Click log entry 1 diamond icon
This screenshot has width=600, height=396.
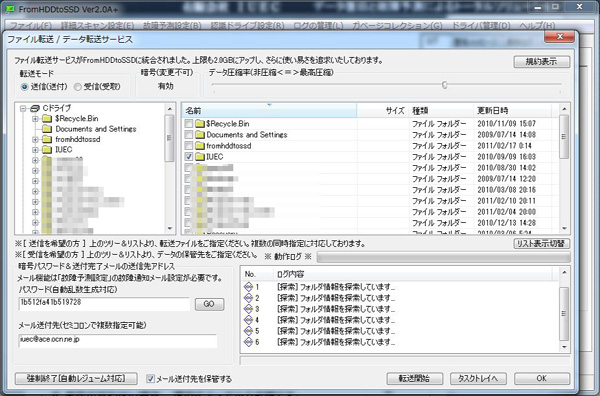tap(248, 287)
